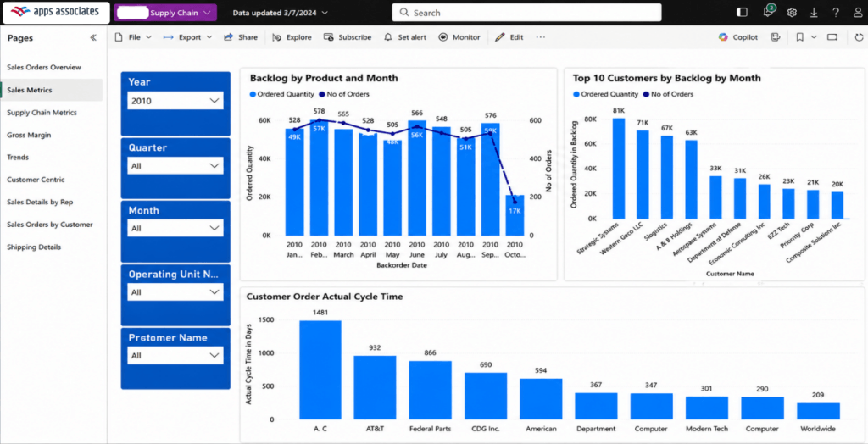Open the File menu
This screenshot has width=868, height=444.
click(x=133, y=37)
